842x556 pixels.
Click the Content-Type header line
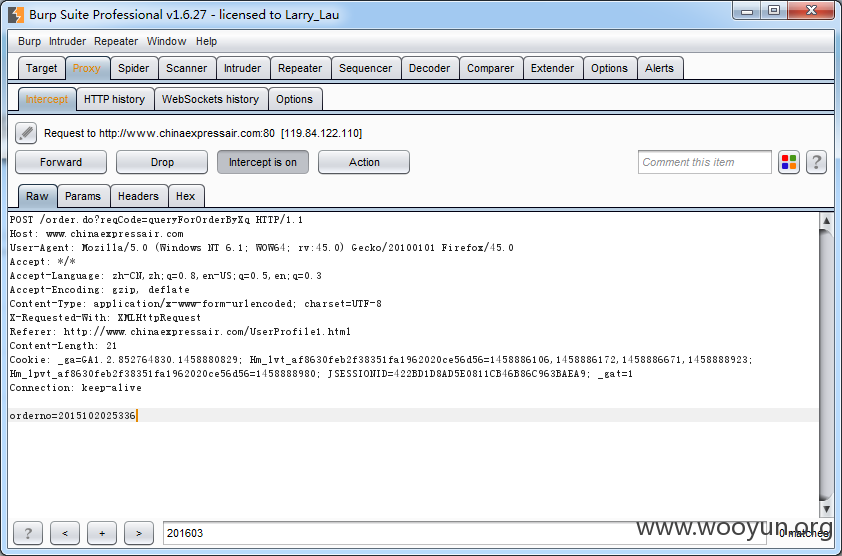pos(195,304)
